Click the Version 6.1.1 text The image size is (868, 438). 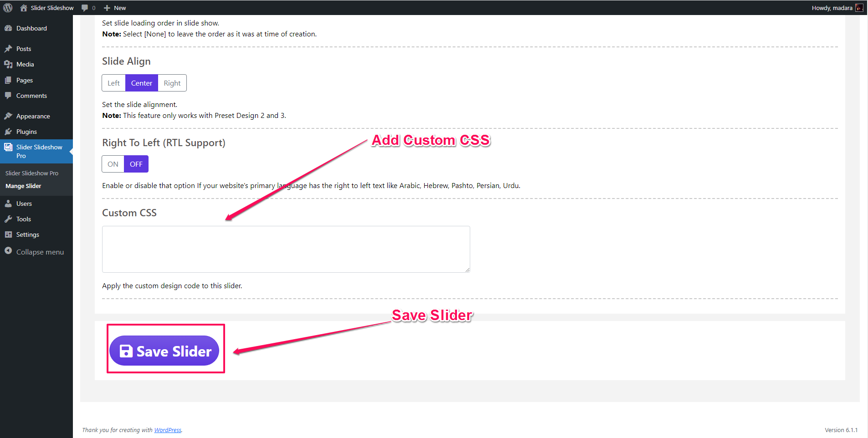[x=841, y=430]
